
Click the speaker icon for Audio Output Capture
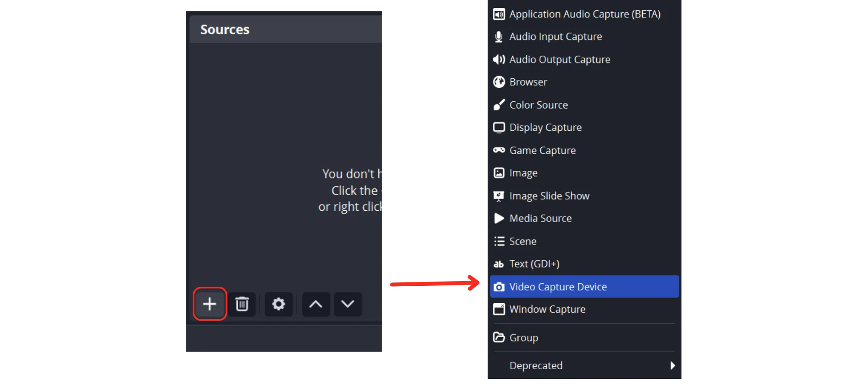pyautogui.click(x=499, y=60)
